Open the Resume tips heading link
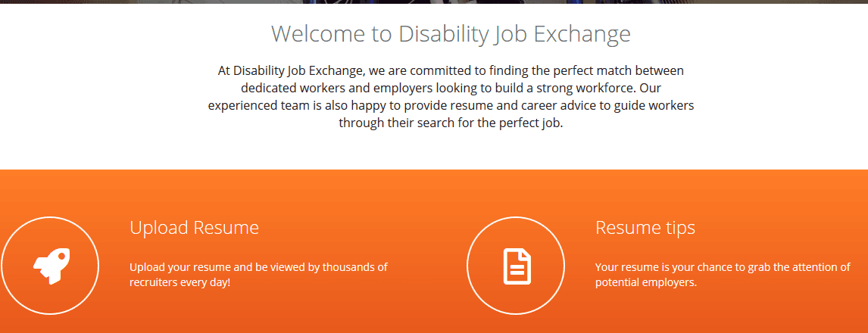 pyautogui.click(x=645, y=227)
